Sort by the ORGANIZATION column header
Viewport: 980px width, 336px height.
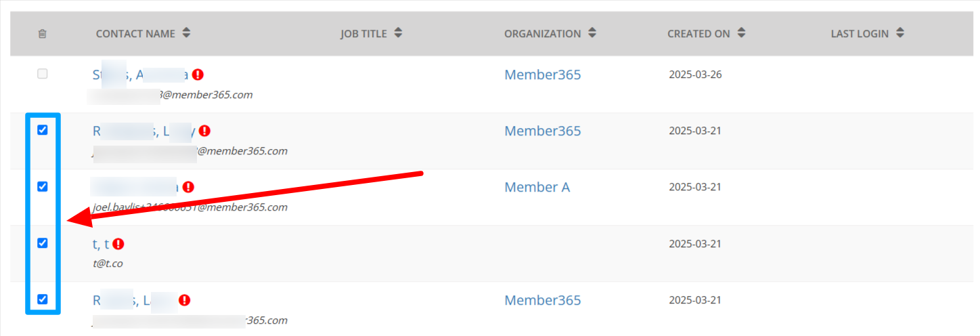tap(542, 33)
